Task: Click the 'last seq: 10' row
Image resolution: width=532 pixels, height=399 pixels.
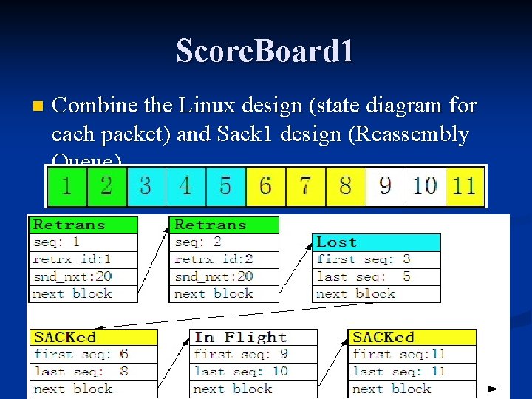Action: [x=253, y=372]
